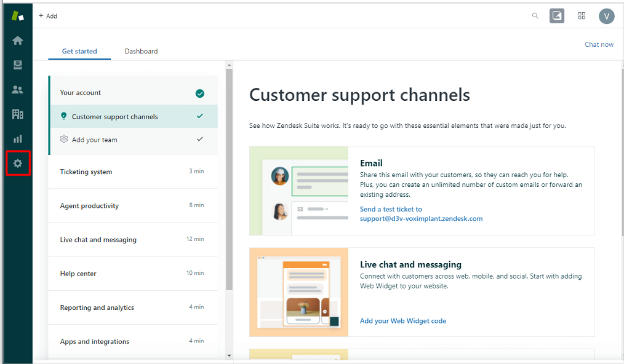
Task: Open the user profile avatar V
Action: tap(607, 17)
